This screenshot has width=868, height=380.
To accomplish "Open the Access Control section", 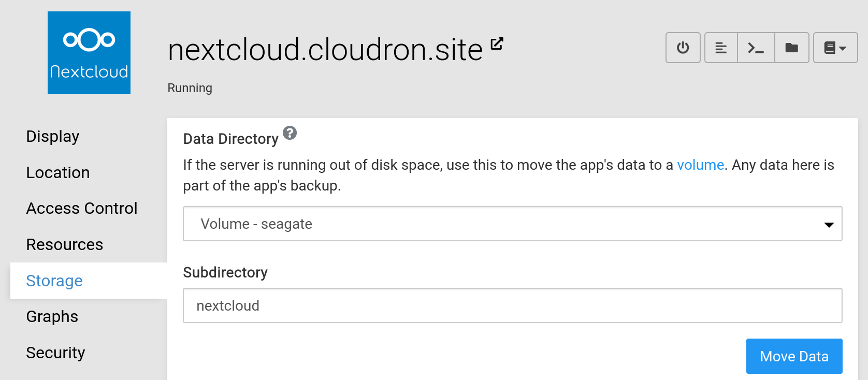I will point(82,208).
